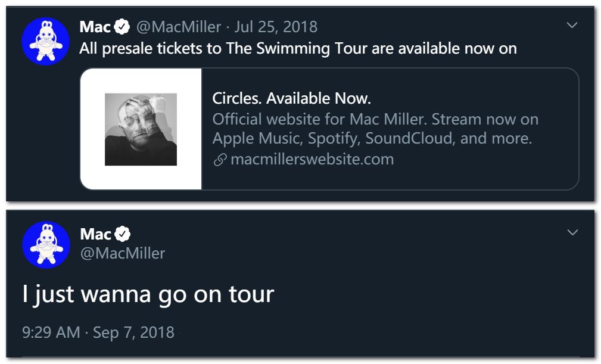
Task: Expand the chevron menu on the Swimming Tour tweet
Action: 572,25
